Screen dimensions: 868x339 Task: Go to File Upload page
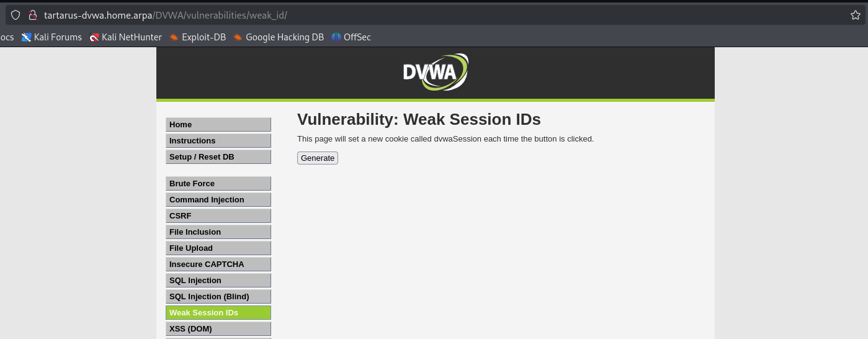pyautogui.click(x=218, y=248)
